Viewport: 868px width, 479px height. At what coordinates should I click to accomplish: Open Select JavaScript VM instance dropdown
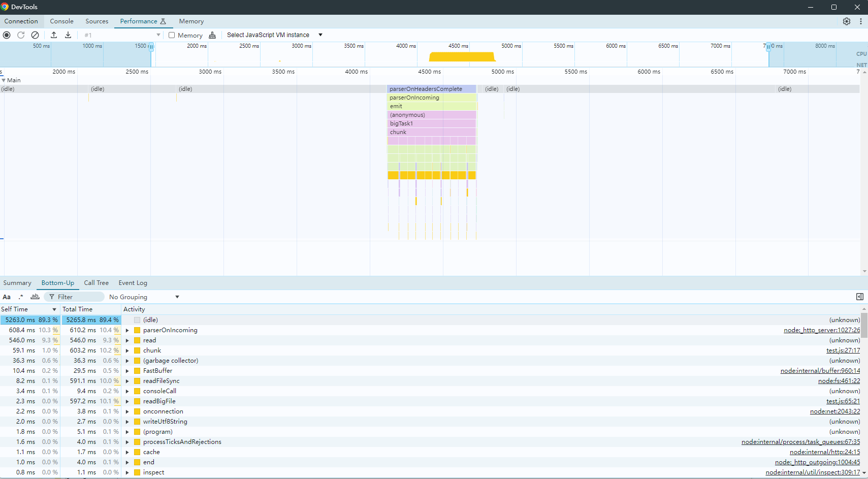click(274, 35)
